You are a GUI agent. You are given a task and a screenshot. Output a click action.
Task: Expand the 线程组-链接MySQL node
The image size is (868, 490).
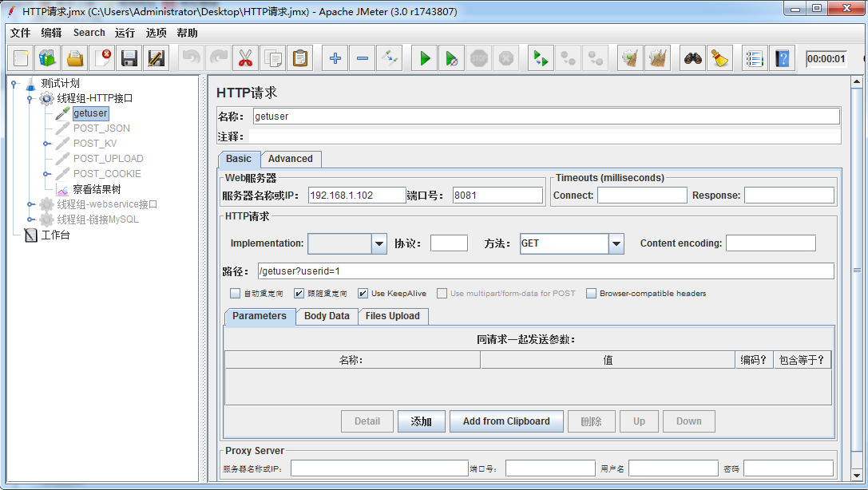(30, 219)
